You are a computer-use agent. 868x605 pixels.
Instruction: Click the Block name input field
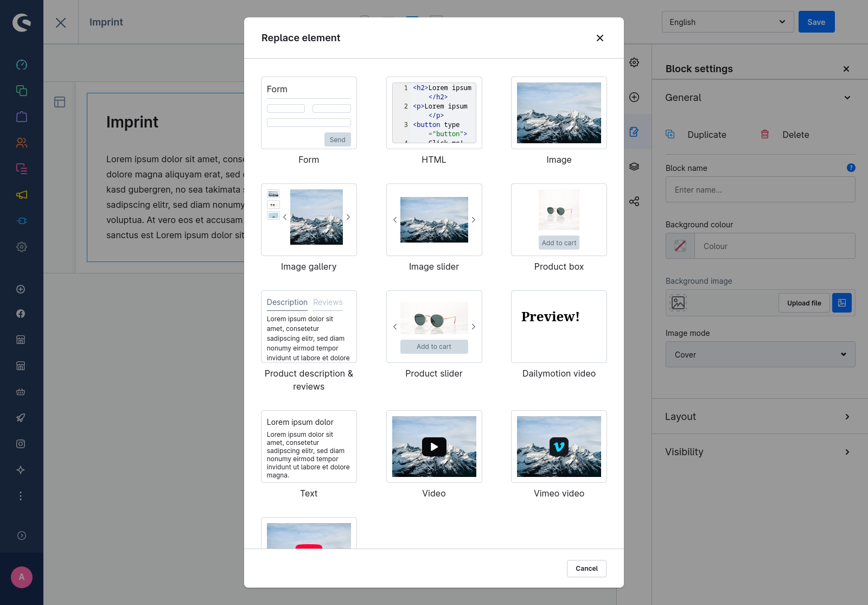pyautogui.click(x=761, y=190)
